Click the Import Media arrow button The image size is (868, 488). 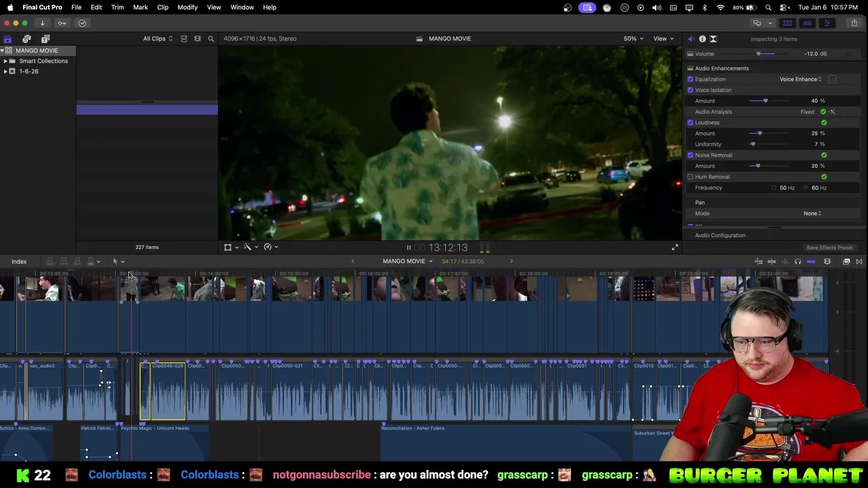tap(42, 23)
